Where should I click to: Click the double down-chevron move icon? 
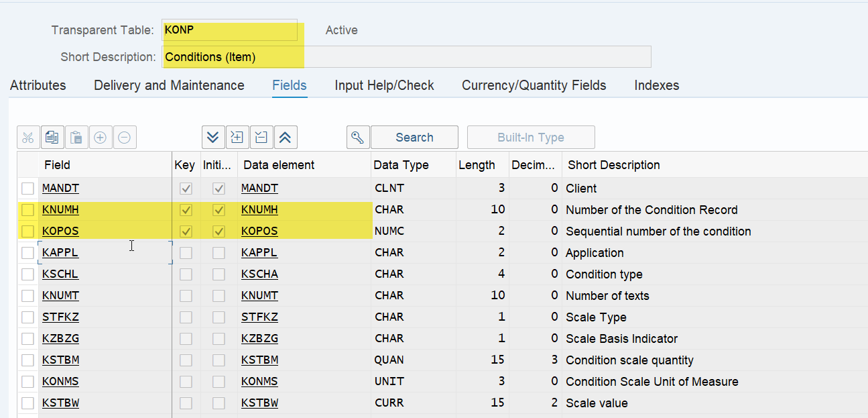pos(213,137)
